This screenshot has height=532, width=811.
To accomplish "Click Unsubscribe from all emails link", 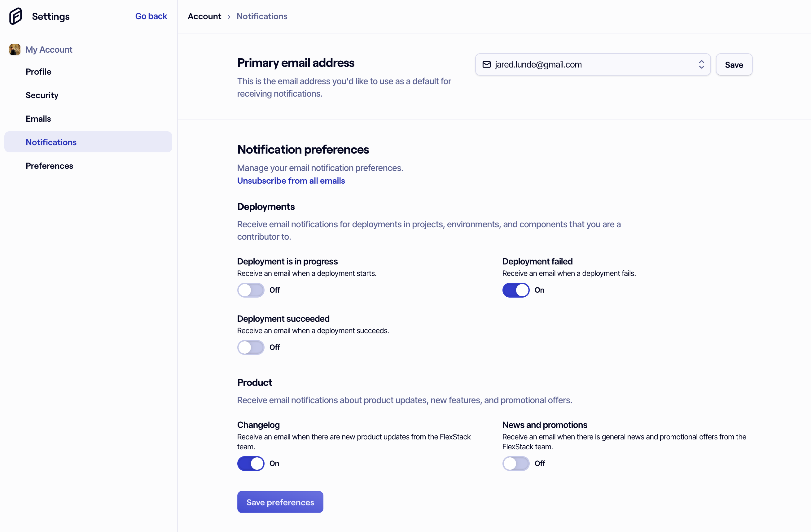I will click(x=291, y=181).
